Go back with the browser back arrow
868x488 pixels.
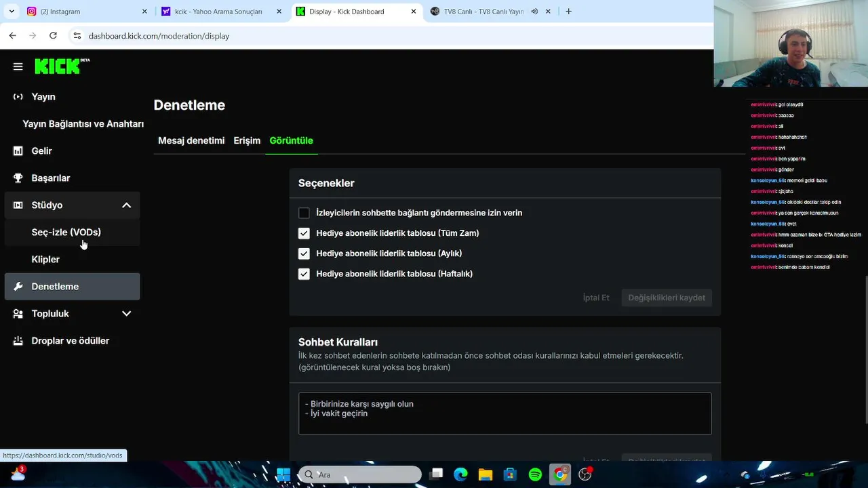pos(12,36)
